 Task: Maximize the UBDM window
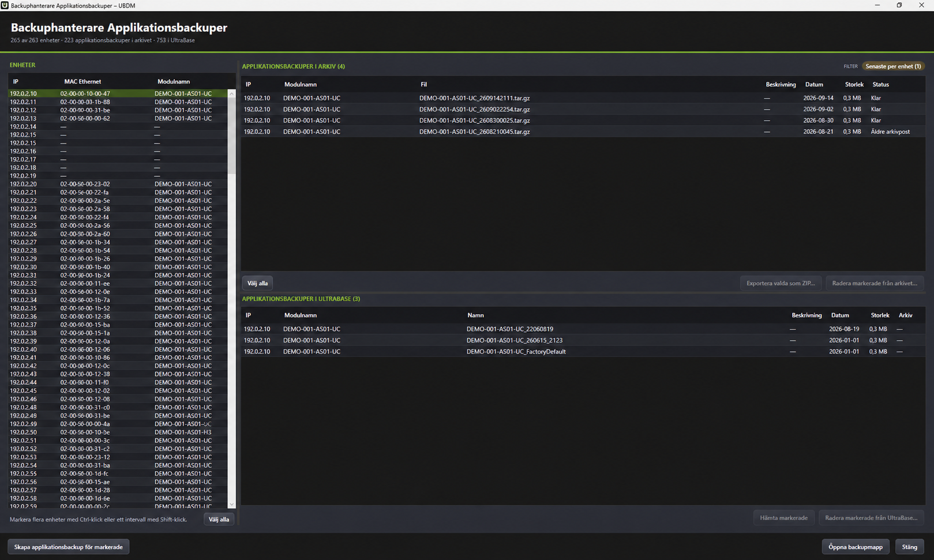tap(899, 5)
